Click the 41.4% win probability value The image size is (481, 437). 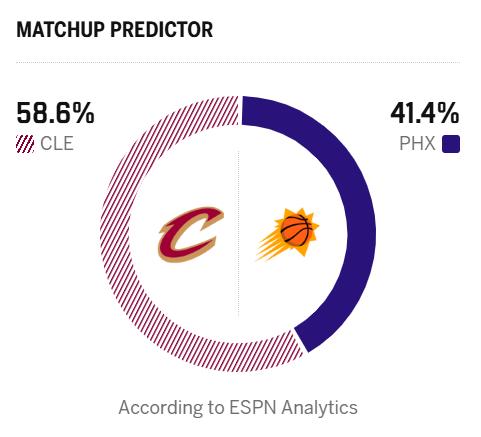pos(425,113)
